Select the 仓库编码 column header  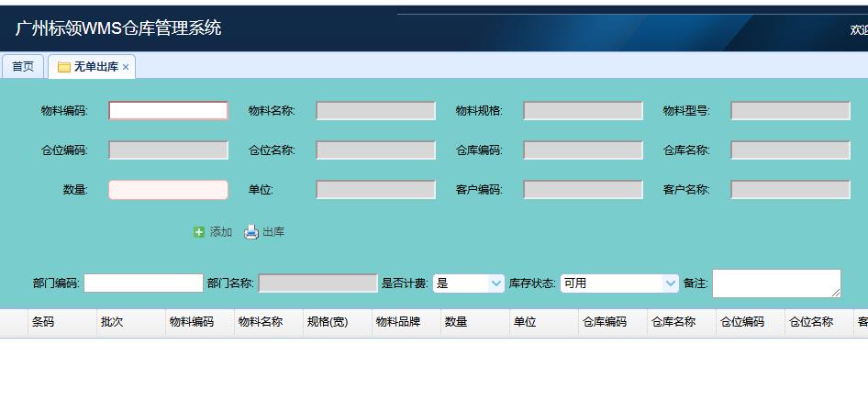(x=605, y=322)
